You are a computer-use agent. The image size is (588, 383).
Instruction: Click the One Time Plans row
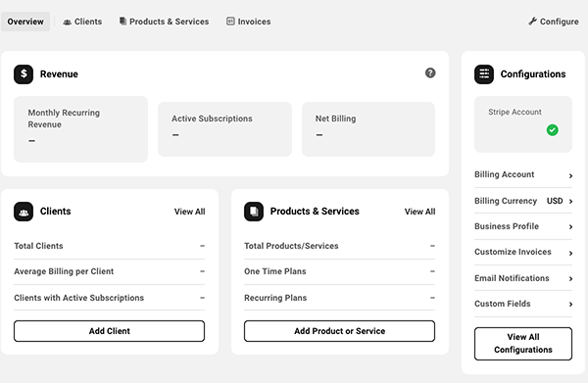tap(339, 271)
